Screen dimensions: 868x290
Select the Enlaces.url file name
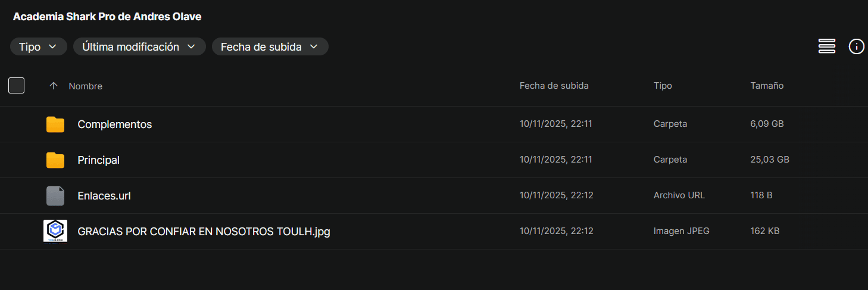[x=104, y=195]
